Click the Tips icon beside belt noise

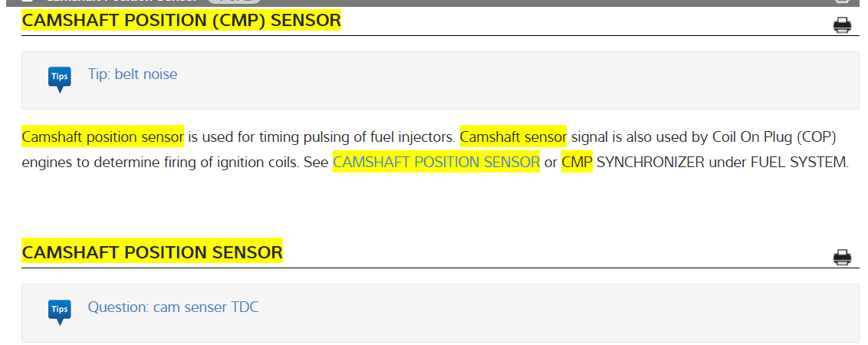click(x=59, y=78)
